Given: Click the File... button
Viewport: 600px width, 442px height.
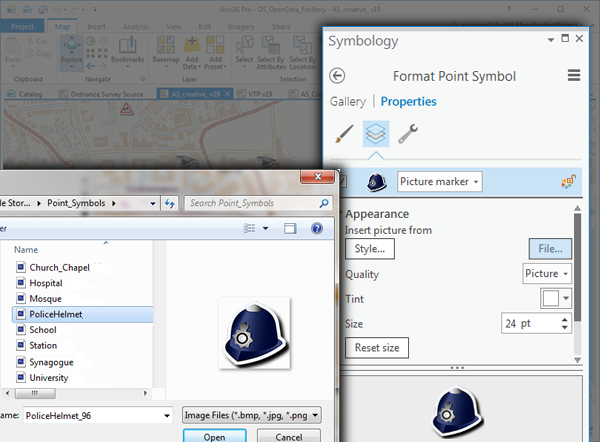Looking at the screenshot, I should (x=550, y=249).
